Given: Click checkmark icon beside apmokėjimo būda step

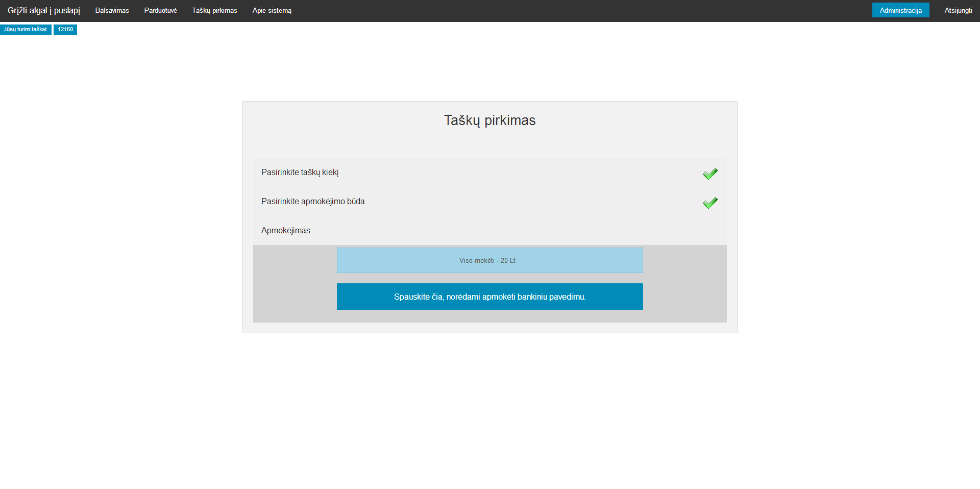Looking at the screenshot, I should click(710, 203).
